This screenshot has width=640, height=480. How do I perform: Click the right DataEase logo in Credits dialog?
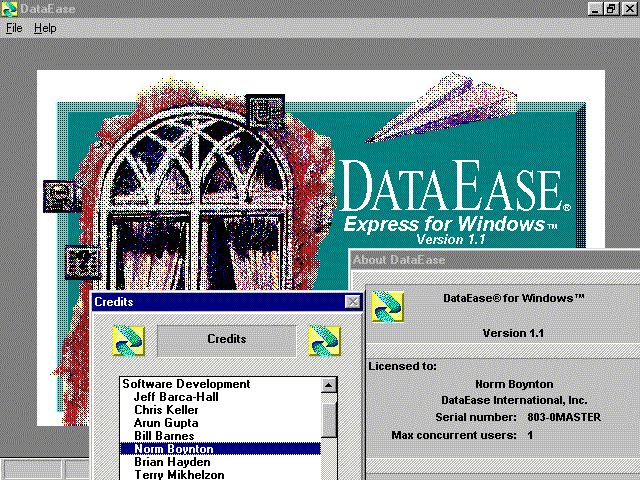click(x=325, y=340)
